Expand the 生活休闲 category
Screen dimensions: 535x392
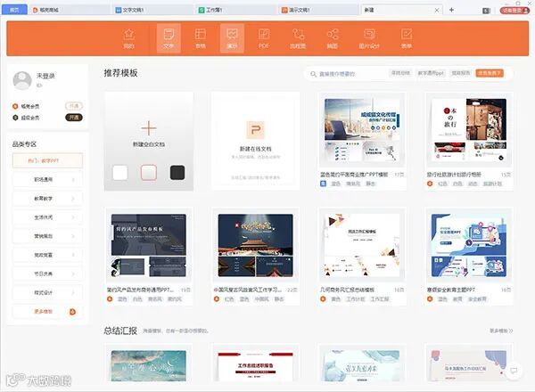[47, 217]
